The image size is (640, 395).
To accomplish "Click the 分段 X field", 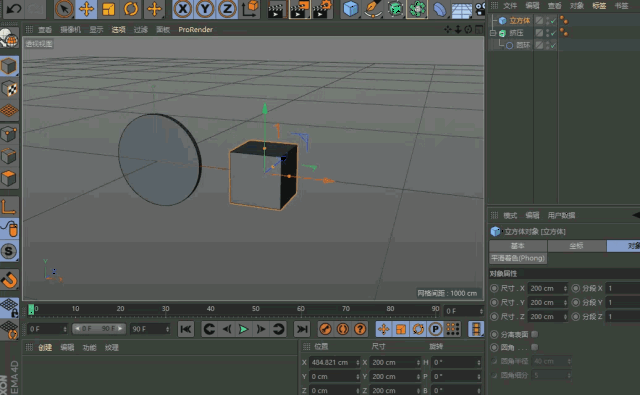I will click(622, 288).
